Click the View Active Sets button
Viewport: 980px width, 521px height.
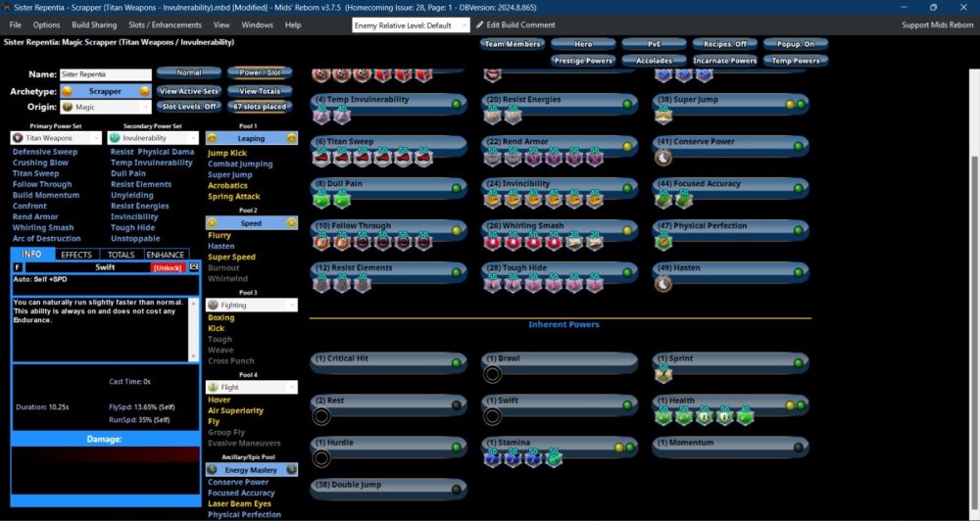click(x=188, y=91)
